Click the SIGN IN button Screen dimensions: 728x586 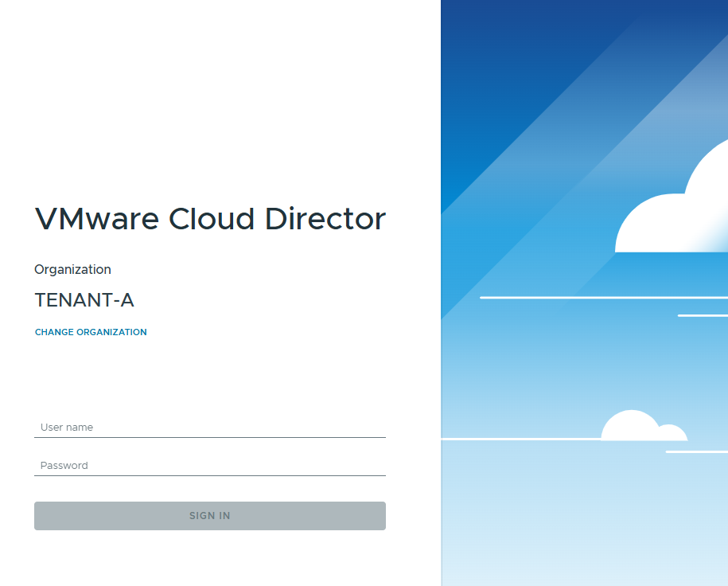tap(210, 516)
